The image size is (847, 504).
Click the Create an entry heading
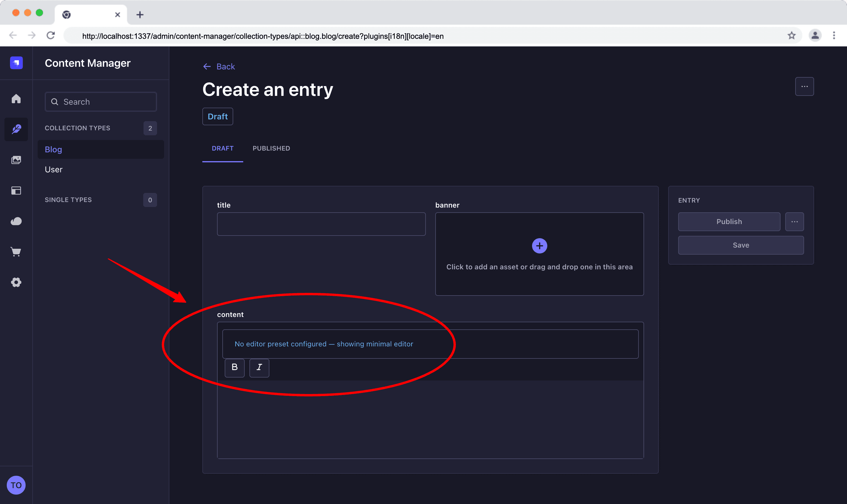tap(268, 90)
